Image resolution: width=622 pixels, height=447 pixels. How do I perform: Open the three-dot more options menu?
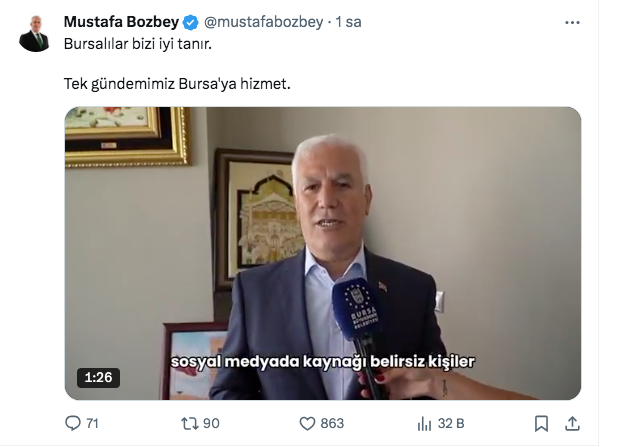tap(572, 23)
